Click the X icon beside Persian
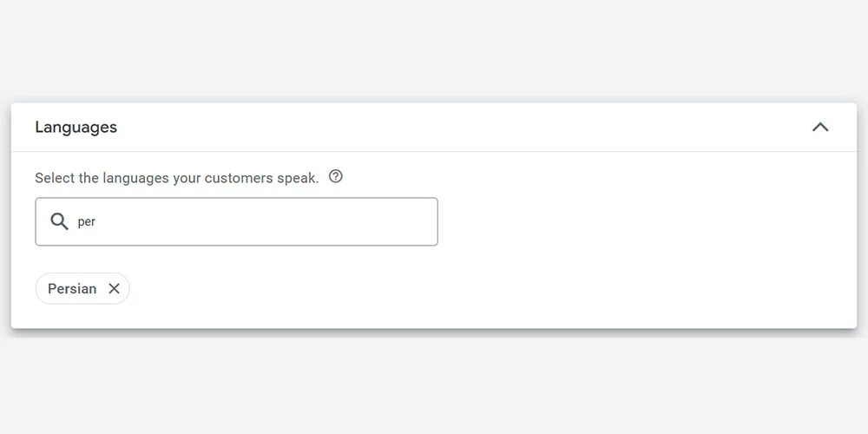 click(114, 289)
